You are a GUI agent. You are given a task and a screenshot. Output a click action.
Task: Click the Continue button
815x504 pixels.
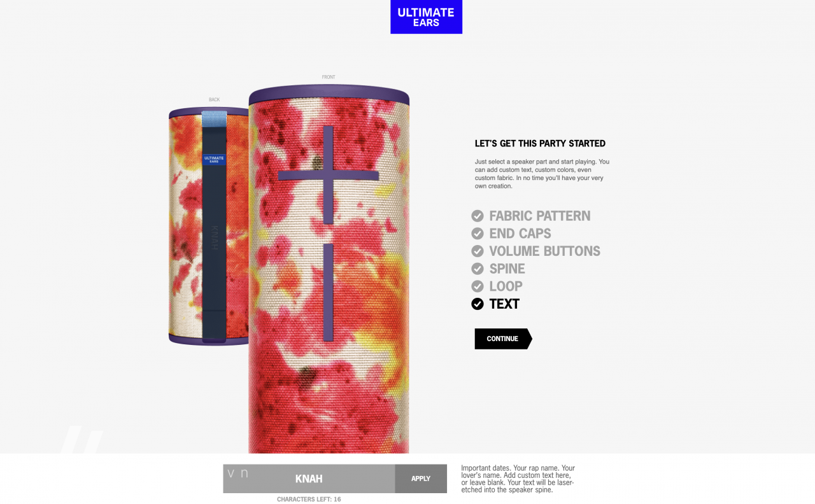pos(503,339)
